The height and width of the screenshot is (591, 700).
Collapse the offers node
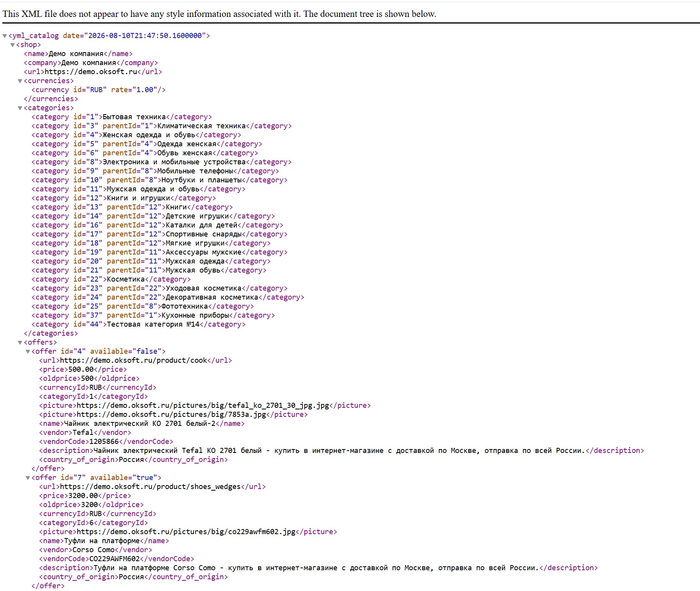click(x=20, y=343)
